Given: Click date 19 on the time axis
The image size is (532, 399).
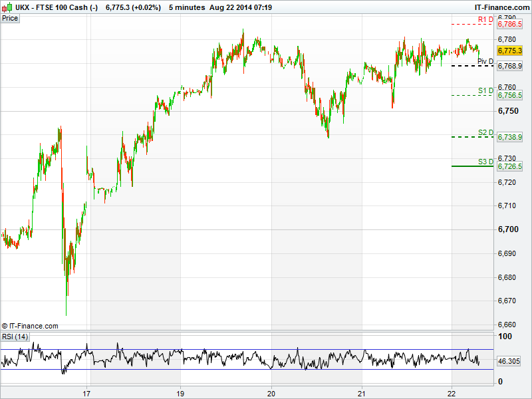Looking at the screenshot, I should (180, 392).
